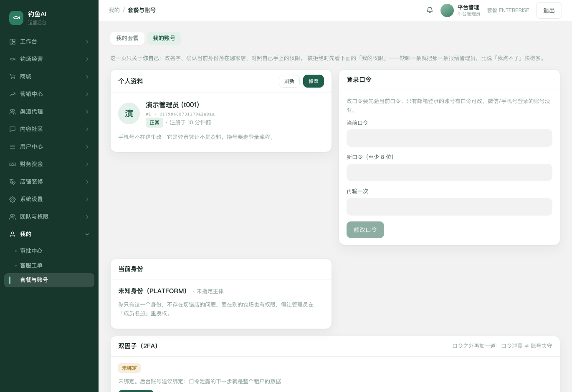Focus the 再输一次 input field

(449, 207)
